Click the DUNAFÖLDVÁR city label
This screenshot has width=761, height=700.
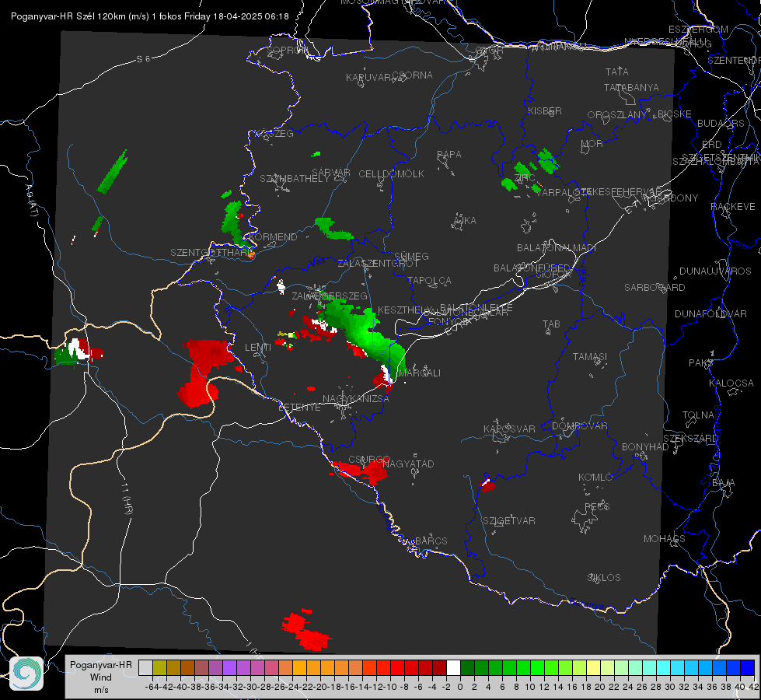pos(710,314)
